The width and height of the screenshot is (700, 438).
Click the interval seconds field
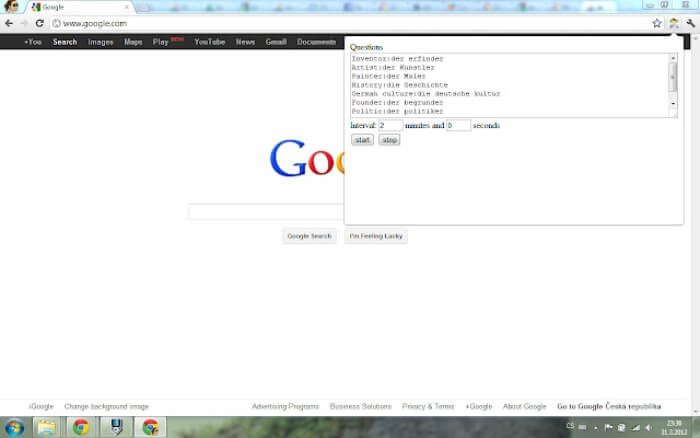[458, 125]
